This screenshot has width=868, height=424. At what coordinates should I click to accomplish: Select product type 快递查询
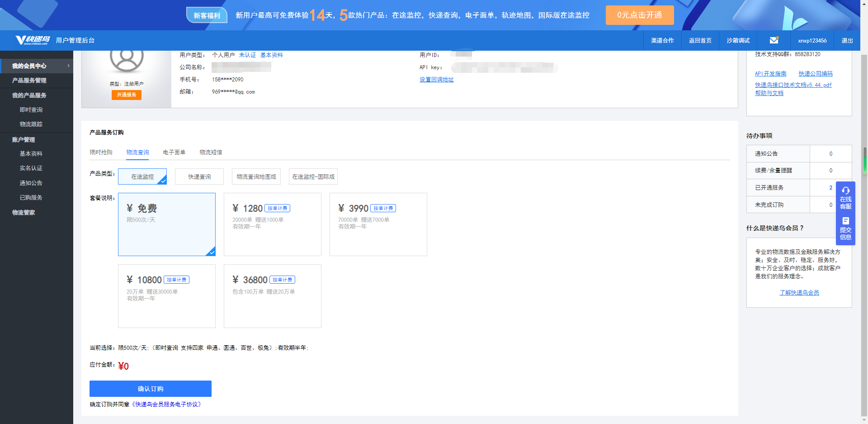tap(199, 176)
